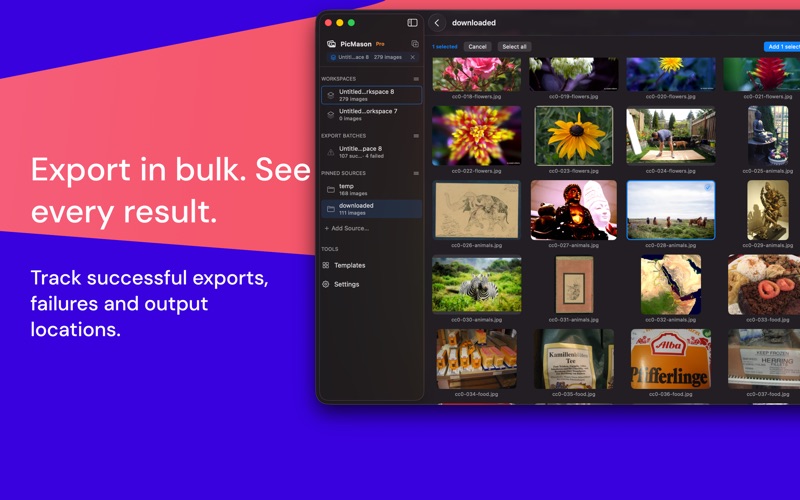This screenshot has height=500, width=800.
Task: Click Add Source...
Action: pyautogui.click(x=346, y=229)
